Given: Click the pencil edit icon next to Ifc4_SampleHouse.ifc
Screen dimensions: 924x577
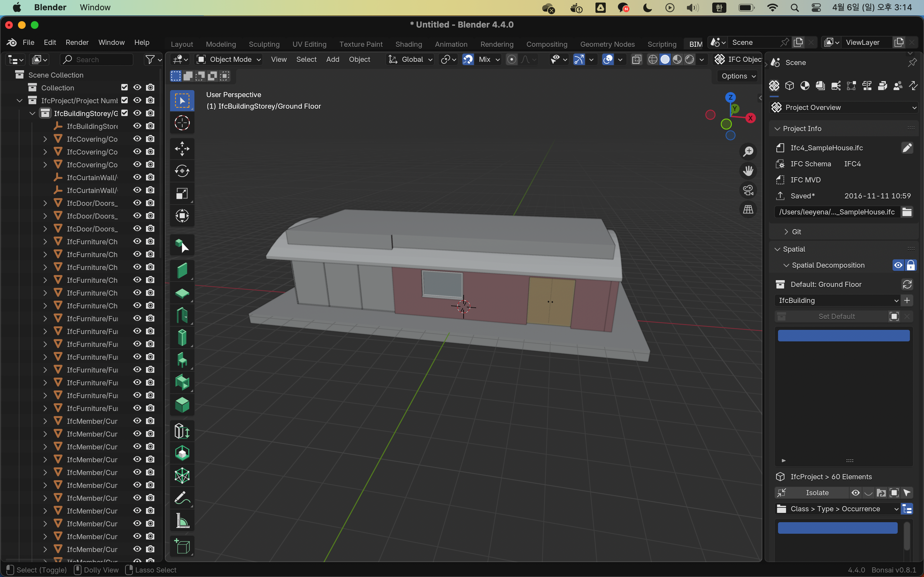Looking at the screenshot, I should coord(907,148).
